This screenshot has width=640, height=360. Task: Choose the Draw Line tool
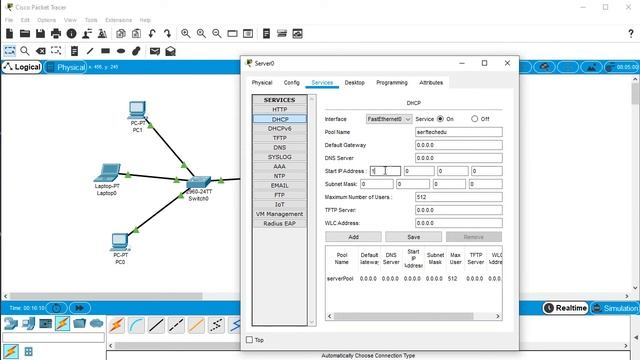coord(90,51)
